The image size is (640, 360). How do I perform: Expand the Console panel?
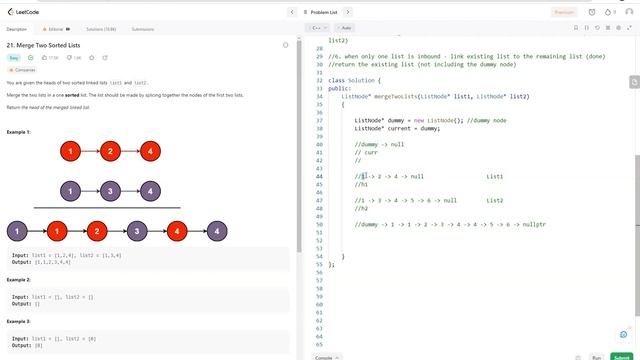pos(327,357)
